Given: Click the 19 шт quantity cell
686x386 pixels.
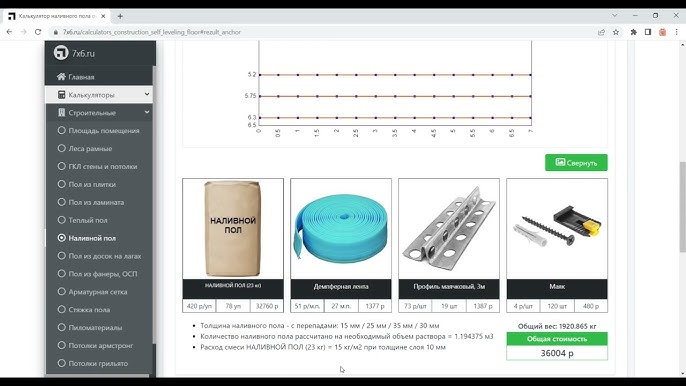Looking at the screenshot, I should 449,306.
